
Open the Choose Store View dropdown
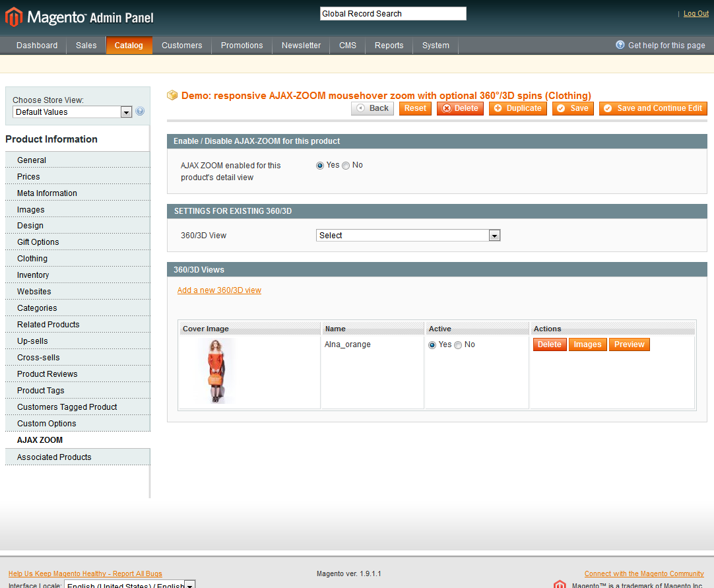click(73, 112)
